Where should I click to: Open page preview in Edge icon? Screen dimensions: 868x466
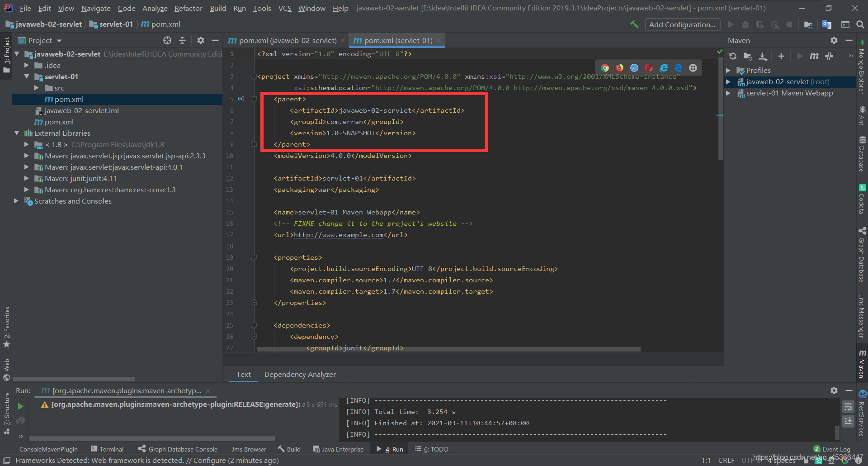pyautogui.click(x=678, y=68)
